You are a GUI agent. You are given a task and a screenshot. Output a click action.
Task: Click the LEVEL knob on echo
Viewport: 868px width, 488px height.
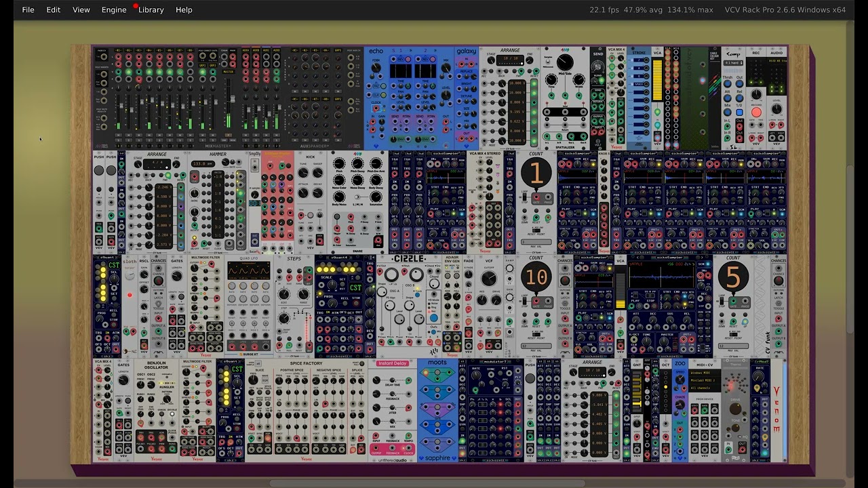(x=446, y=95)
